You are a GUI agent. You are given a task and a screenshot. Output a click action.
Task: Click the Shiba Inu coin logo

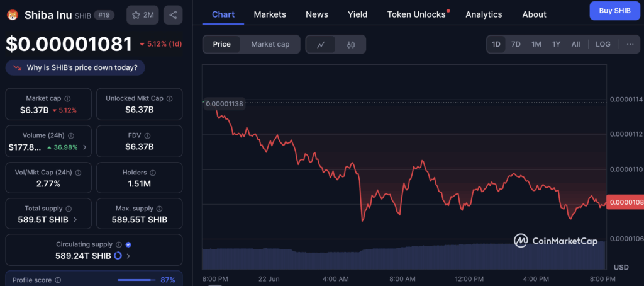[x=13, y=15]
